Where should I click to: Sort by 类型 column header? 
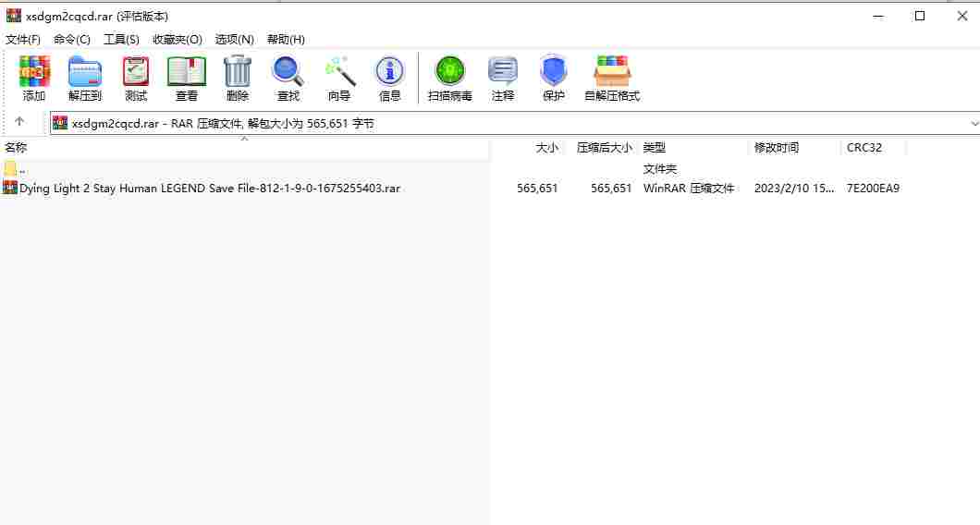point(655,148)
